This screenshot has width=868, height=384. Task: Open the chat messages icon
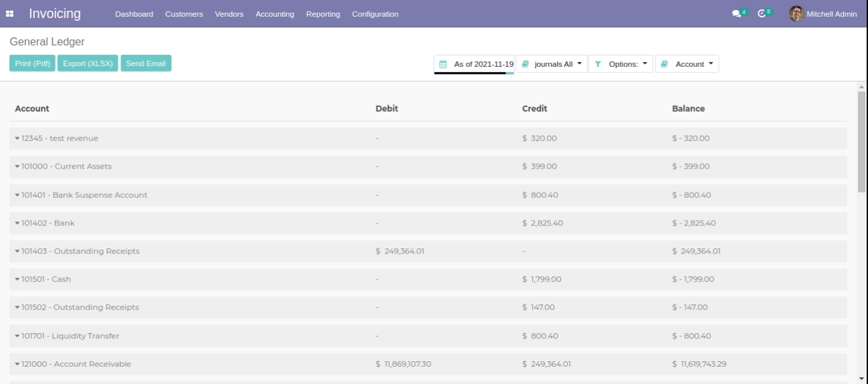click(x=736, y=14)
